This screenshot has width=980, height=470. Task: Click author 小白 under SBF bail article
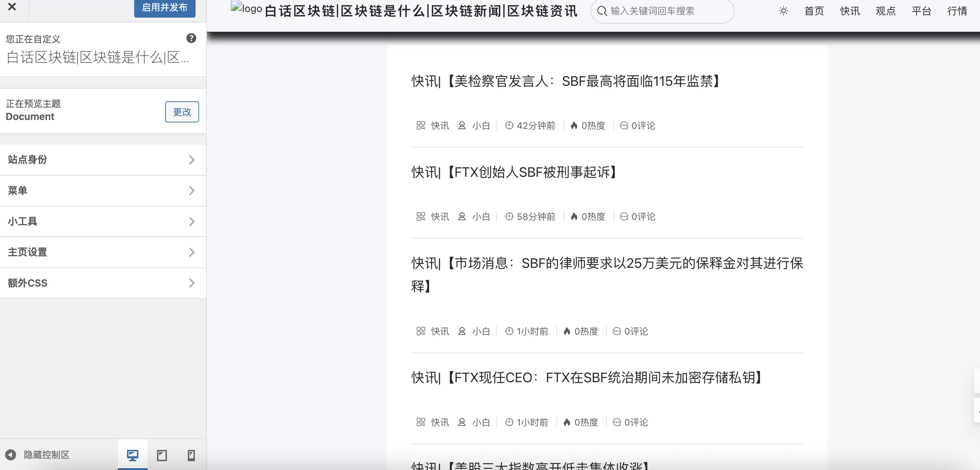[x=481, y=331]
